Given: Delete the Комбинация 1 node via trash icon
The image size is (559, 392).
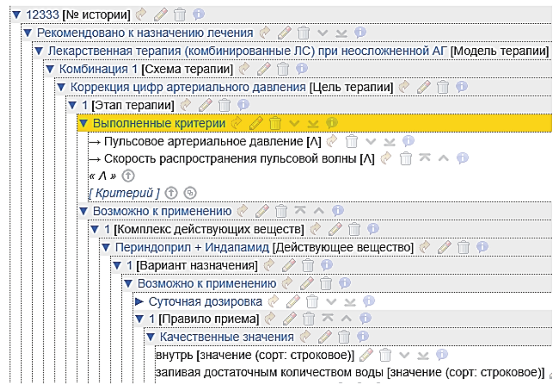Looking at the screenshot, I should [283, 69].
